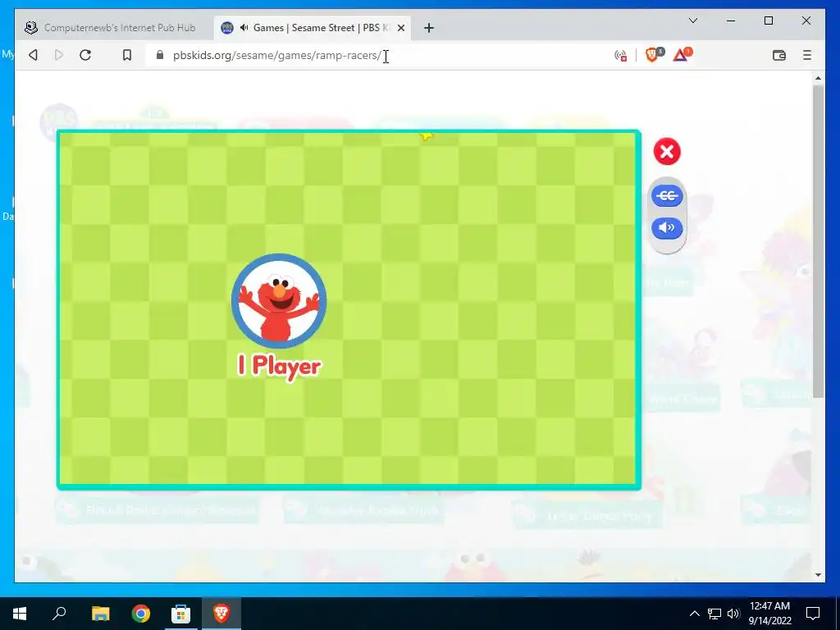Toggle closed captions with the CC button
The height and width of the screenshot is (630, 840).
click(x=667, y=195)
